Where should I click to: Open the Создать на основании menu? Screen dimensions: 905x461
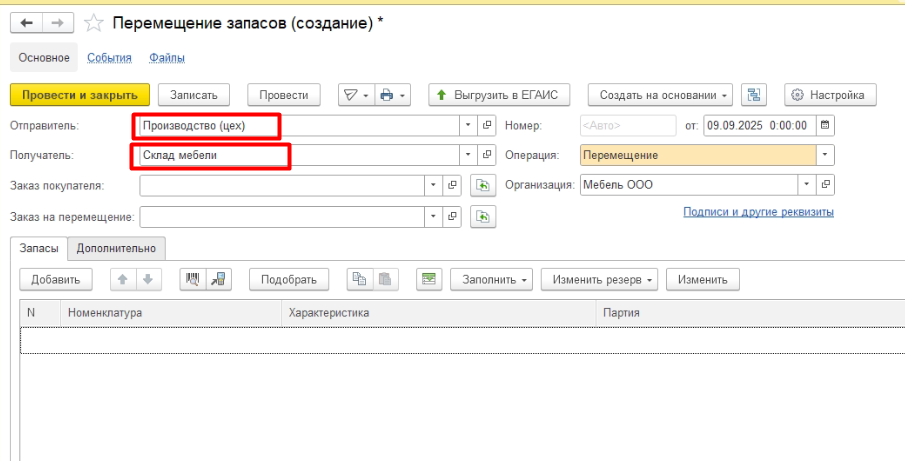(x=660, y=95)
